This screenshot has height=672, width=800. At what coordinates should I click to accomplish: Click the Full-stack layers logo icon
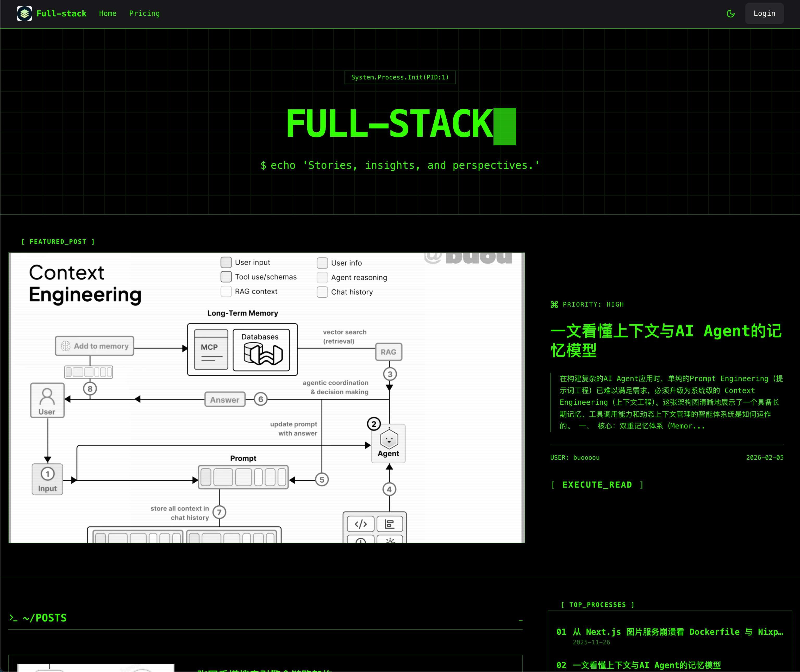24,14
